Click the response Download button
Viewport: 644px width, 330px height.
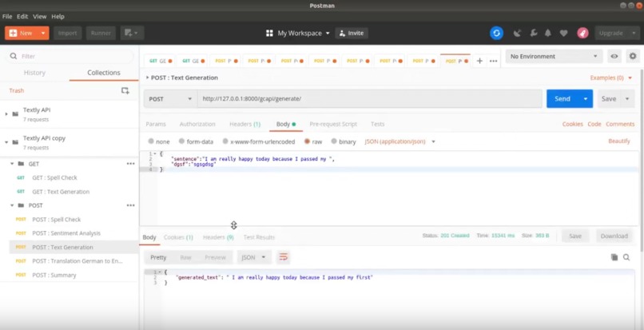tap(614, 236)
